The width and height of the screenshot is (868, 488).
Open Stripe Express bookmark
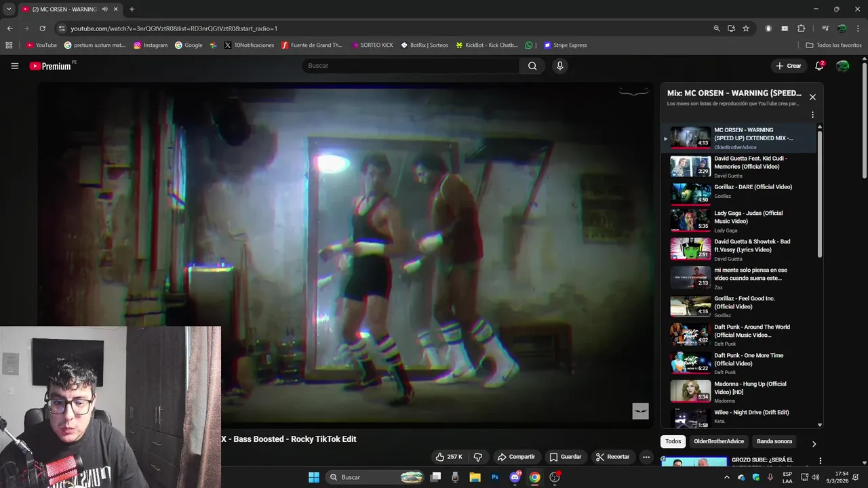pyautogui.click(x=565, y=45)
